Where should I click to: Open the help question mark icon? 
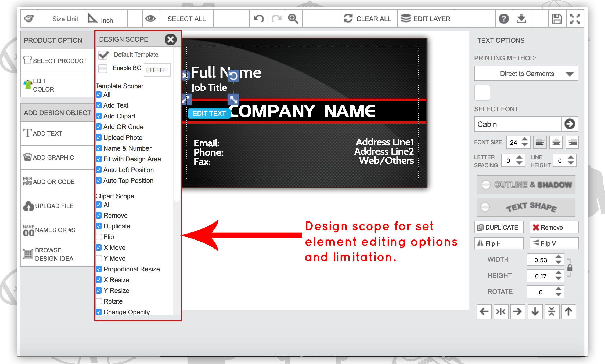point(504,19)
